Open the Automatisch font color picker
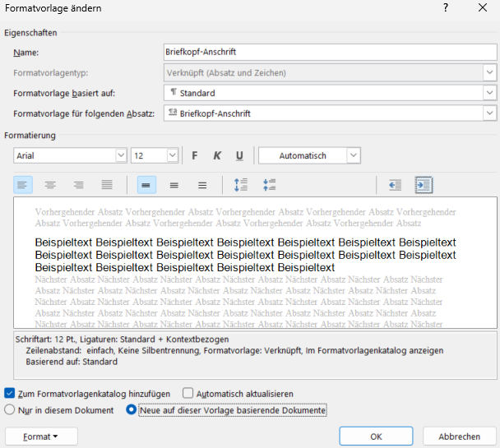Image resolution: width=500 pixels, height=448 pixels. point(309,155)
